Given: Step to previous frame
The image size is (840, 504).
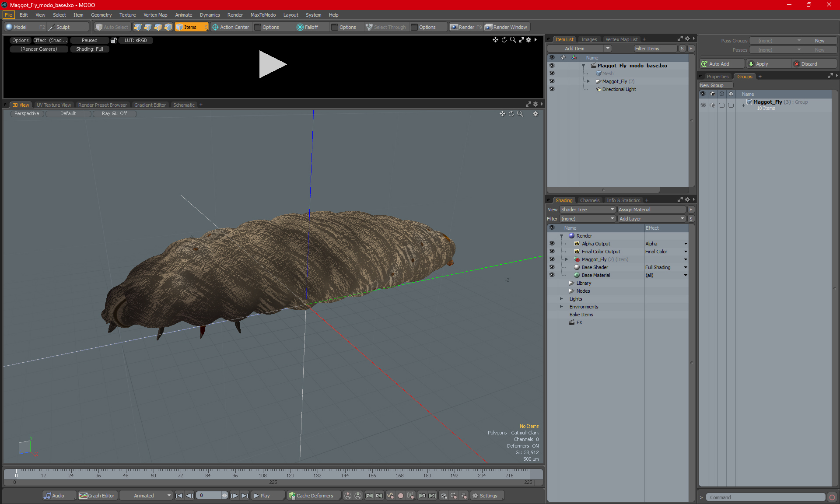Looking at the screenshot, I should [x=189, y=496].
